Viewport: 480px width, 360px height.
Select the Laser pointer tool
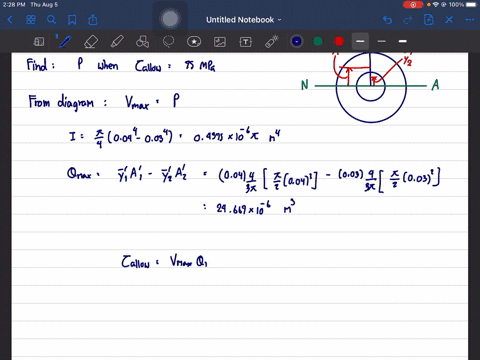point(272,42)
